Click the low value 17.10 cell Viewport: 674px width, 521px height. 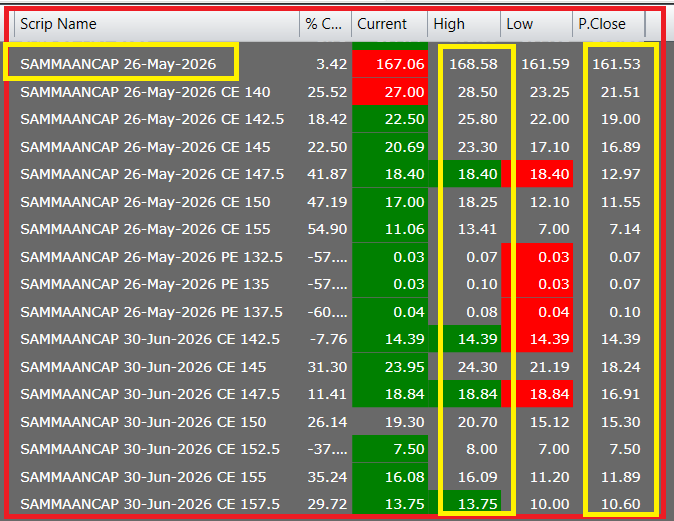click(x=537, y=147)
